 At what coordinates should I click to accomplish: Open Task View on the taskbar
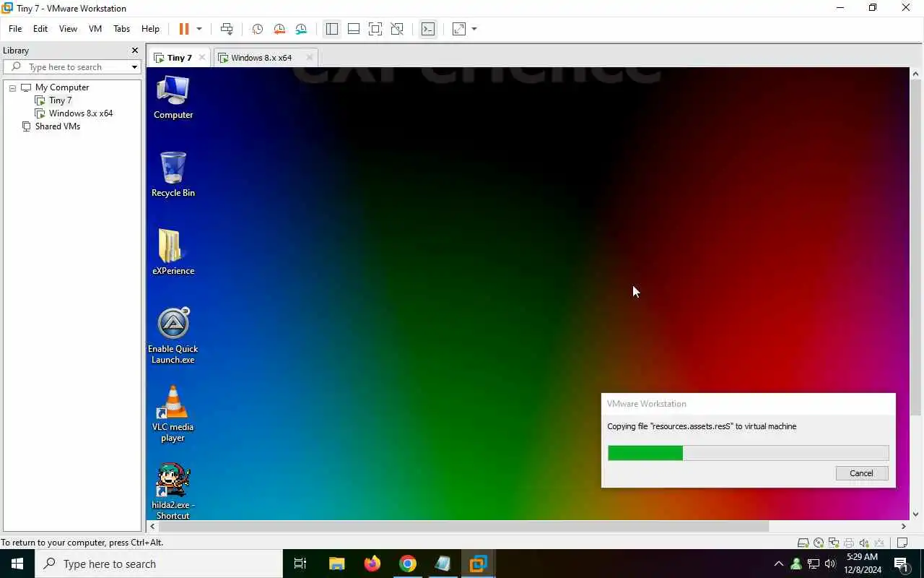(x=300, y=564)
